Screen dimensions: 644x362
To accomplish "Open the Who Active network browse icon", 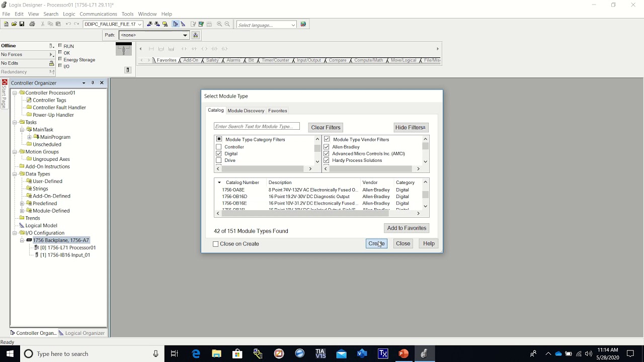I will click(x=196, y=35).
